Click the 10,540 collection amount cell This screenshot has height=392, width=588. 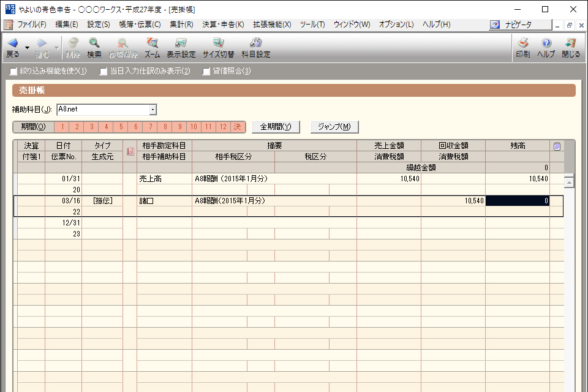point(453,201)
